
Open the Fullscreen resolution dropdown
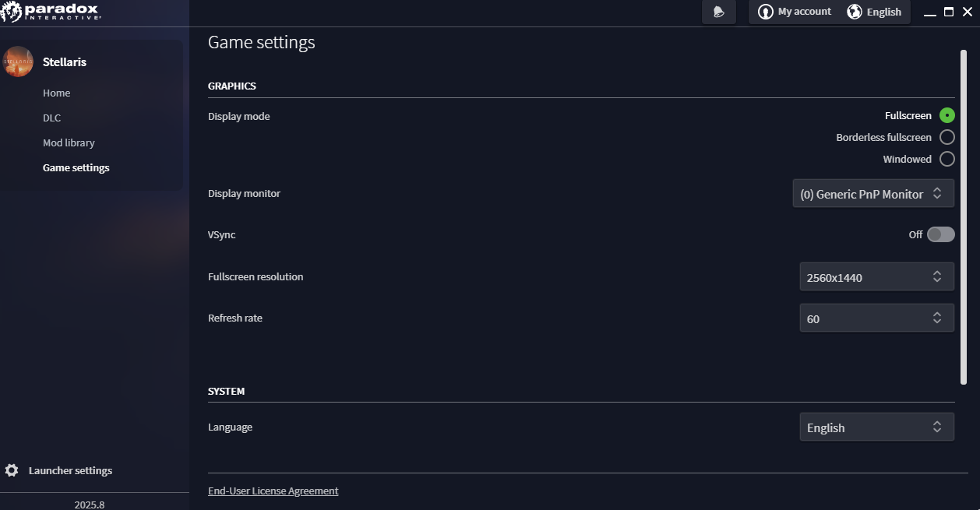876,276
